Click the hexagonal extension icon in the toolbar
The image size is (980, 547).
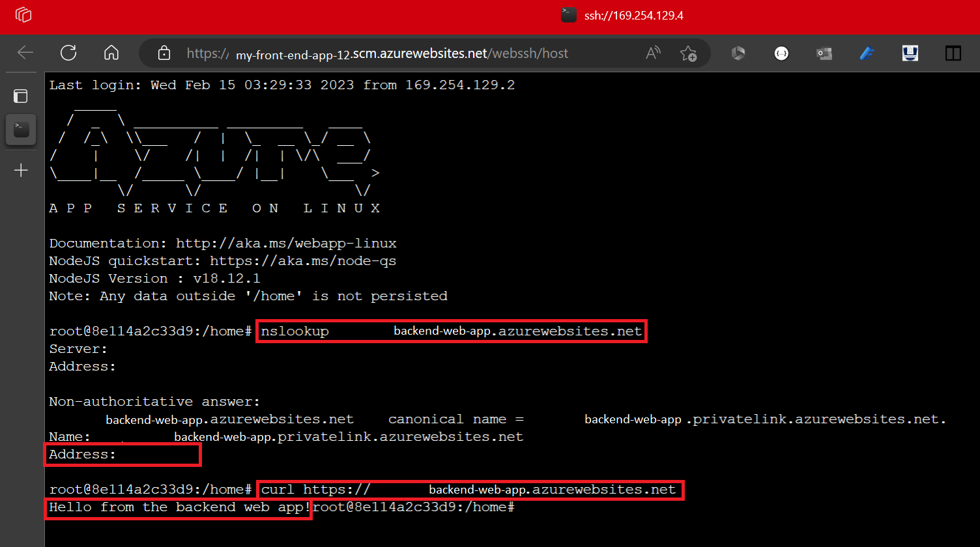click(x=738, y=53)
